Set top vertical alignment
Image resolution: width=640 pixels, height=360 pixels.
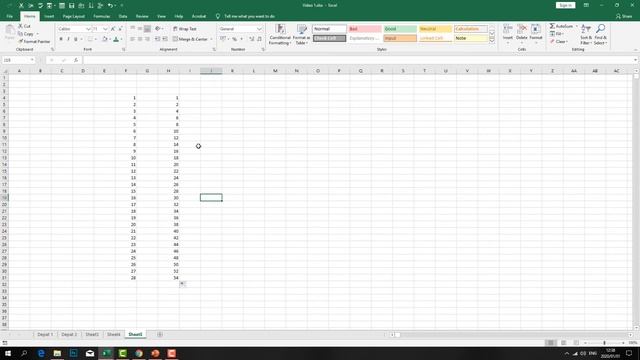click(x=133, y=29)
